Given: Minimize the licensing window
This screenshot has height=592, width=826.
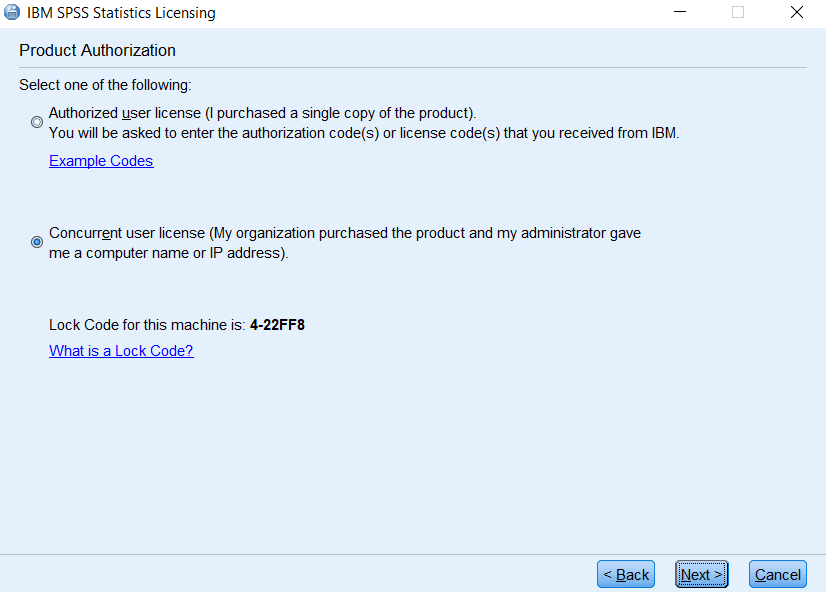Looking at the screenshot, I should [680, 12].
